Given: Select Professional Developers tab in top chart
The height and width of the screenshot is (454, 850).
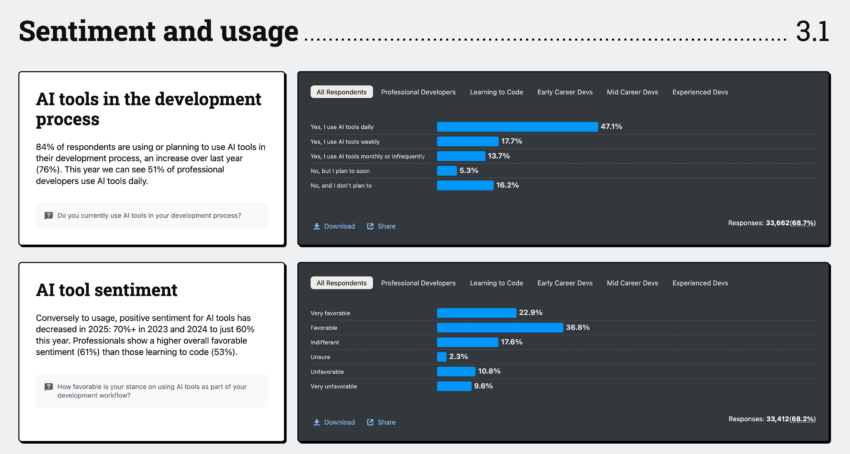Looking at the screenshot, I should point(418,92).
